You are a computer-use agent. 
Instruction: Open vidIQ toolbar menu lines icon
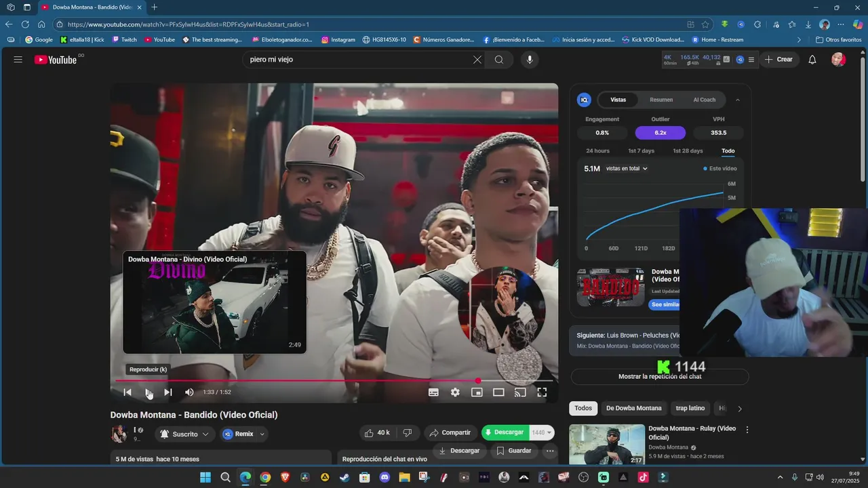coord(751,60)
